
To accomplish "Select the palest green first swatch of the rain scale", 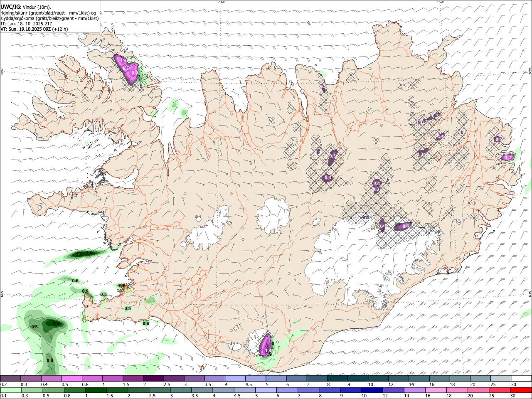I will tap(11, 390).
